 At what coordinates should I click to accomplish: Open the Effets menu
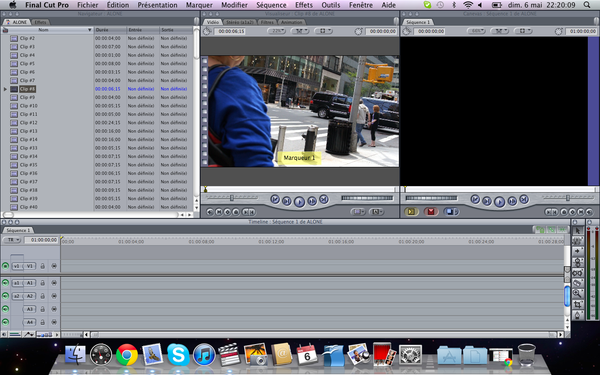click(304, 5)
